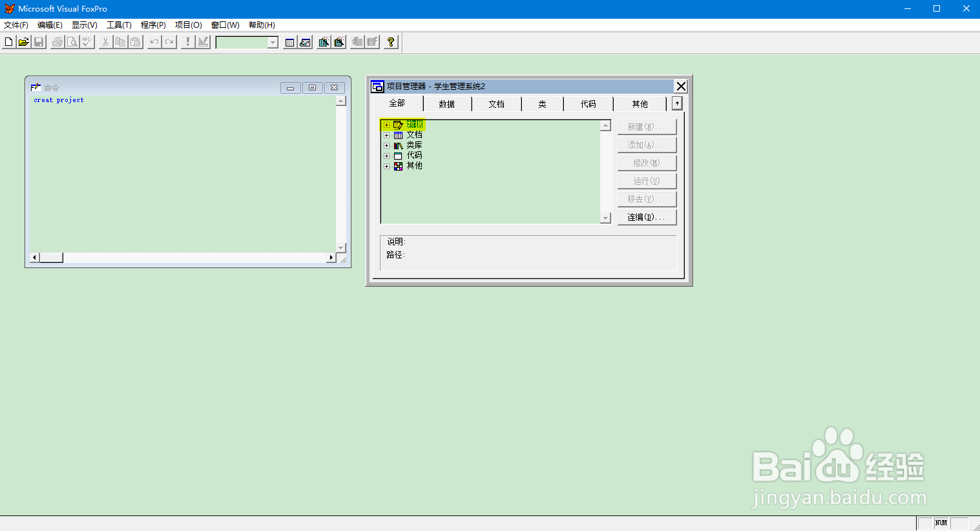Open the 显示(V) menu
This screenshot has height=531, width=980.
85,25
